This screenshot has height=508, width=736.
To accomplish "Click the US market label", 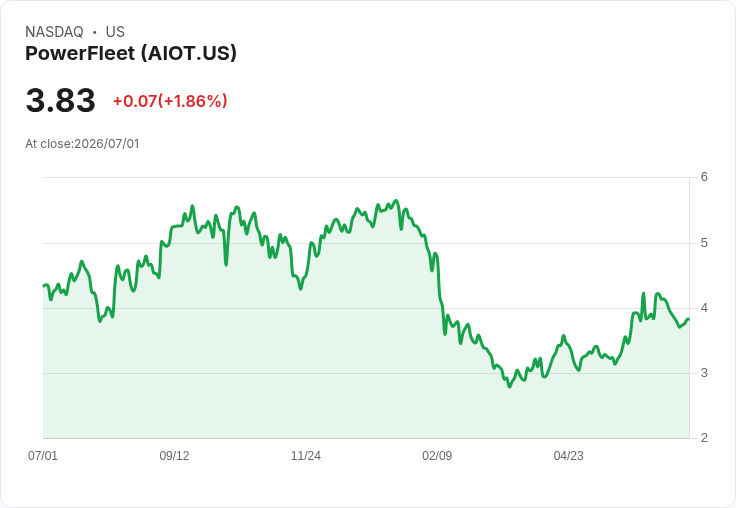I will pyautogui.click(x=115, y=32).
